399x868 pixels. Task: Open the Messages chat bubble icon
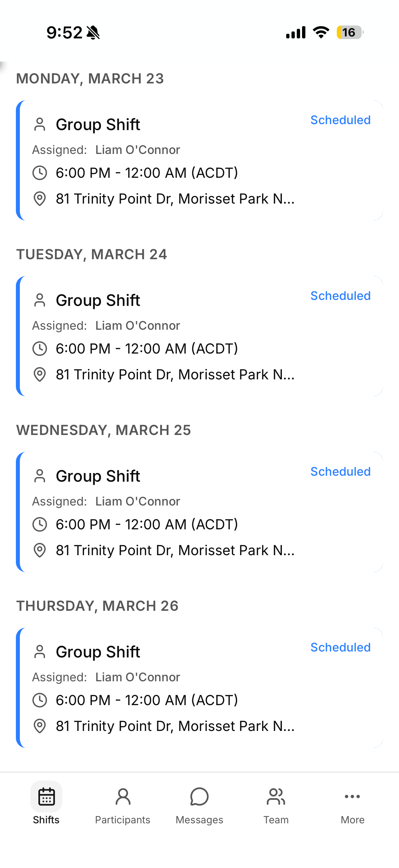199,796
